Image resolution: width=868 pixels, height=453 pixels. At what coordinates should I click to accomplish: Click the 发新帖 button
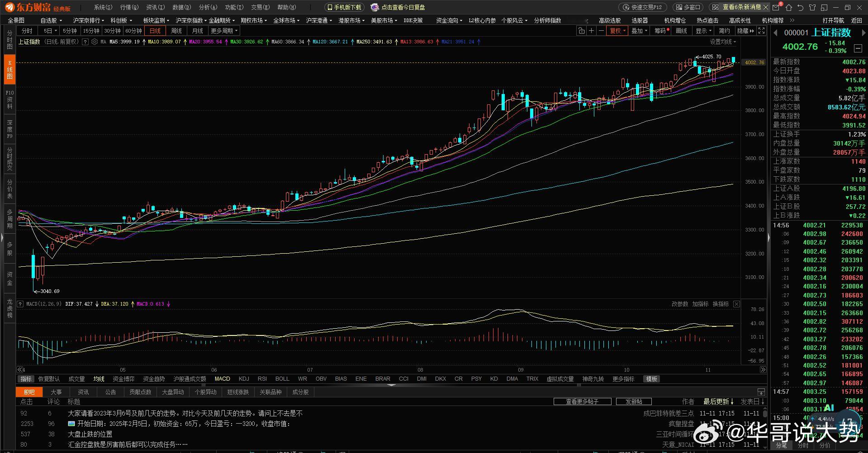click(x=634, y=401)
